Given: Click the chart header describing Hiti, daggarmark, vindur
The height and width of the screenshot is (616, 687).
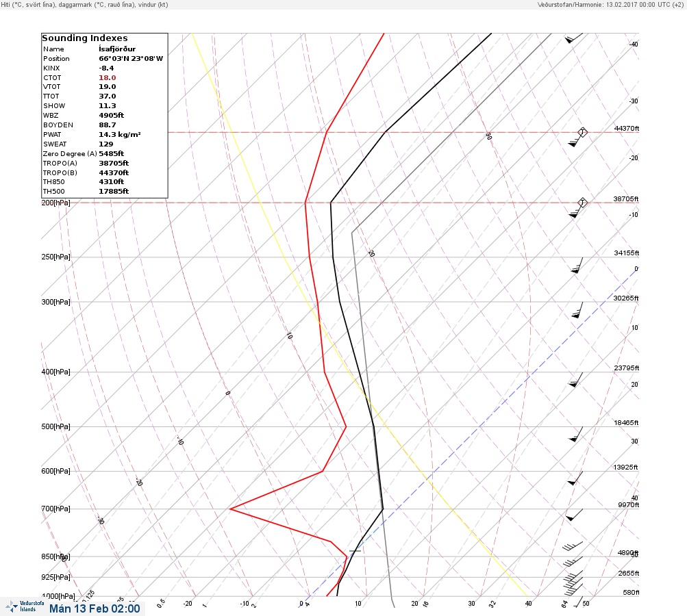Looking at the screenshot, I should pos(84,4).
